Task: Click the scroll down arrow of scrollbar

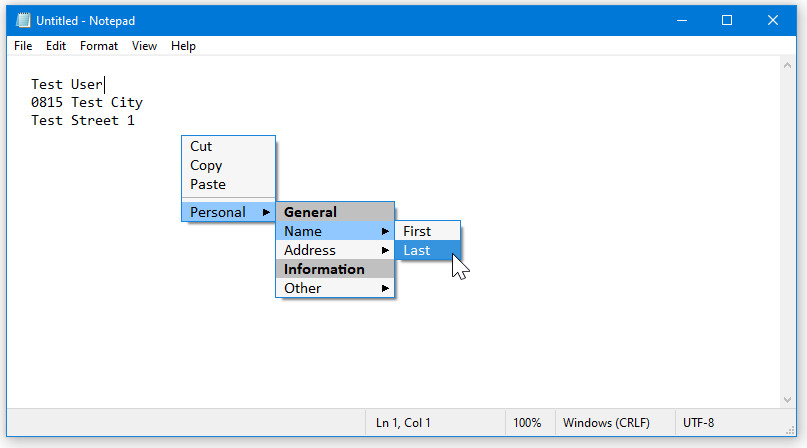Action: 788,400
